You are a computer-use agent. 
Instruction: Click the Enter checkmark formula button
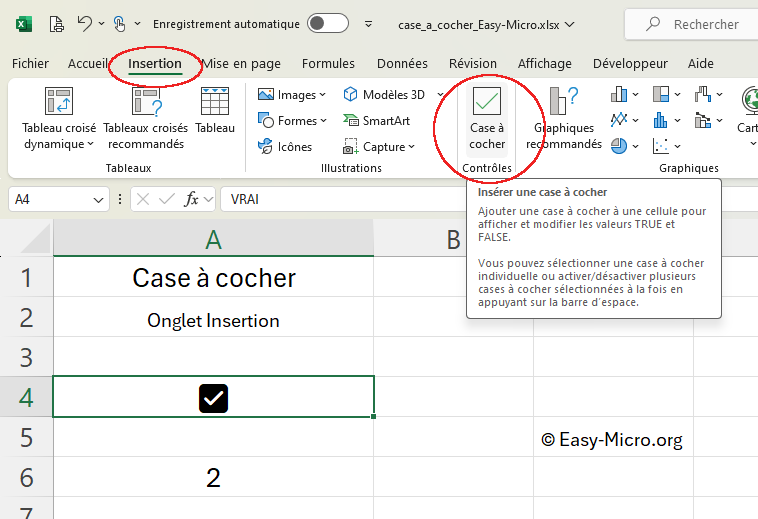(x=167, y=199)
